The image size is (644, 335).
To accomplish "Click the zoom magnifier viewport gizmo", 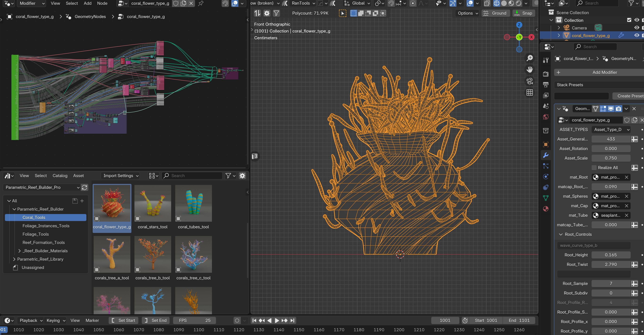I will pos(529,58).
